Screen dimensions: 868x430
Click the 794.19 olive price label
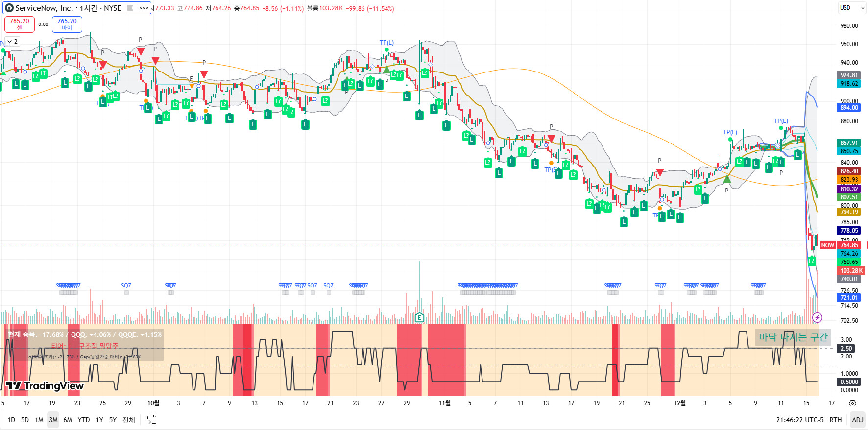tap(849, 212)
